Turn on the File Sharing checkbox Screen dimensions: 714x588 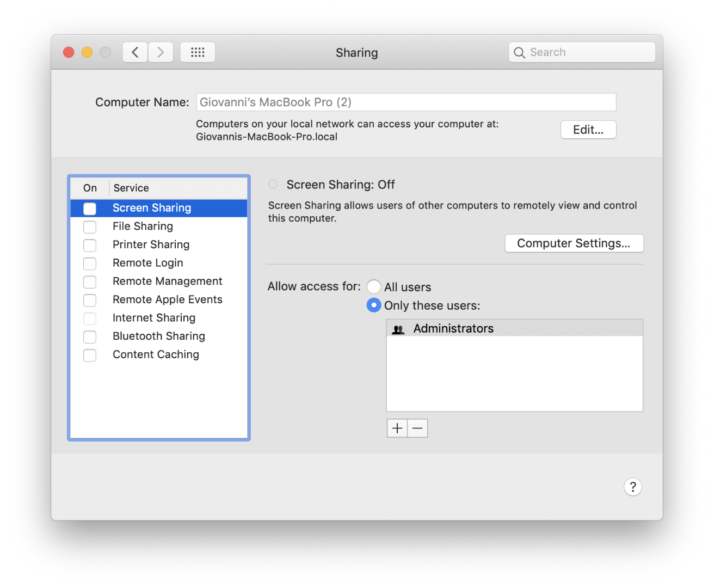pos(90,226)
